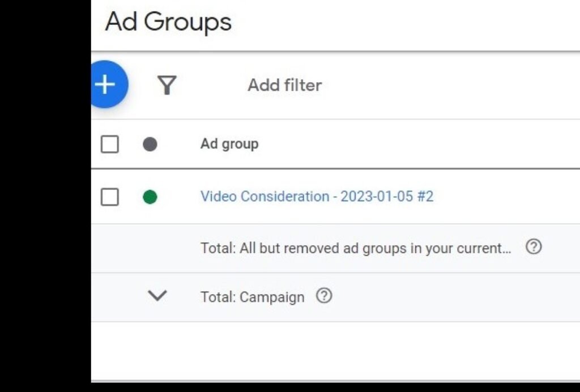
Task: Tick the select-all checkbox in table header
Action: (110, 144)
